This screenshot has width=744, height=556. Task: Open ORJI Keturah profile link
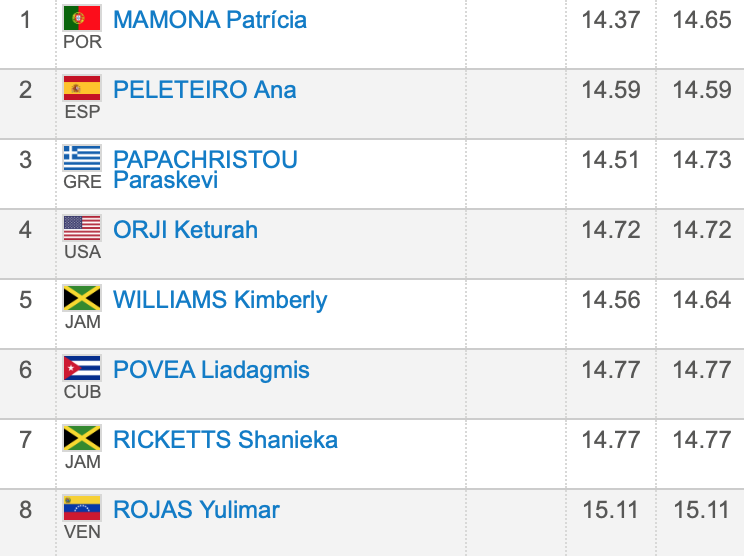(x=186, y=230)
